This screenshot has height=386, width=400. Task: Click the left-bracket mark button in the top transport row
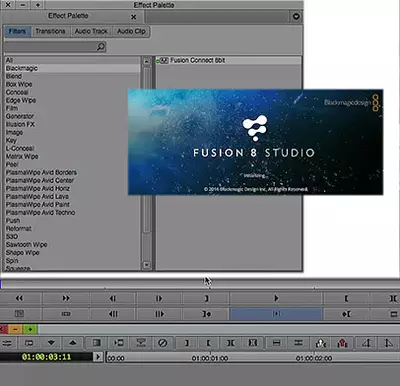pyautogui.click(x=346, y=298)
